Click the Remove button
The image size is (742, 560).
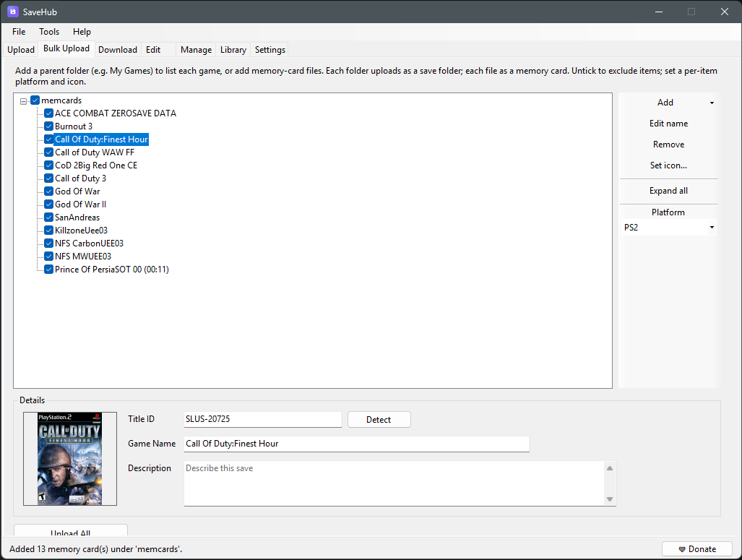668,145
